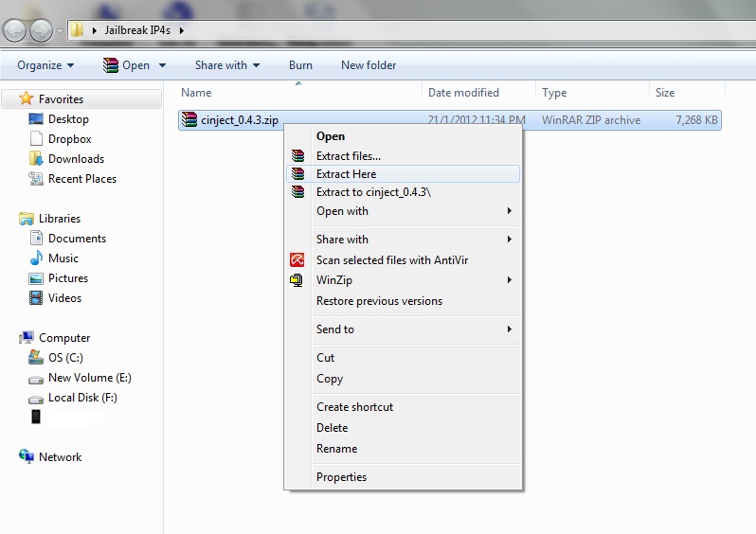Click the Desktop icon in Favorites

point(36,118)
